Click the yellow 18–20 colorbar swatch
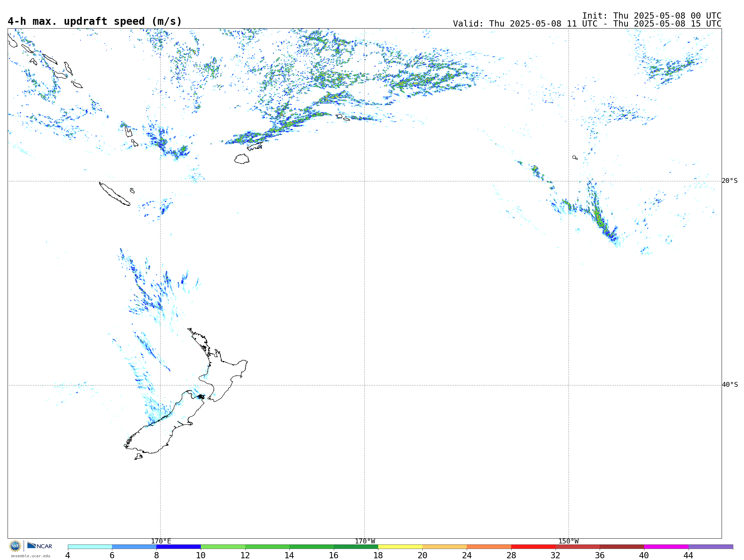The width and height of the screenshot is (744, 560). (400, 547)
